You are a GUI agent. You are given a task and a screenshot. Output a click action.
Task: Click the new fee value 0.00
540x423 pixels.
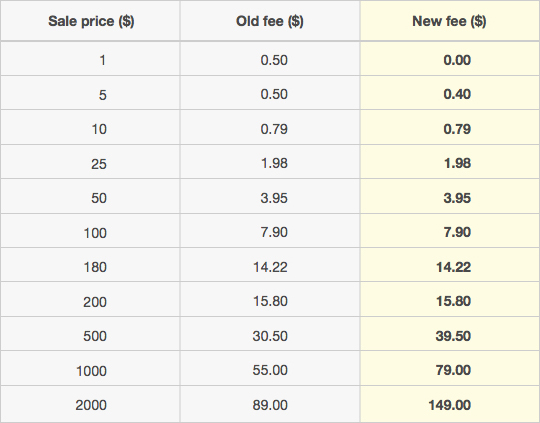pyautogui.click(x=457, y=60)
